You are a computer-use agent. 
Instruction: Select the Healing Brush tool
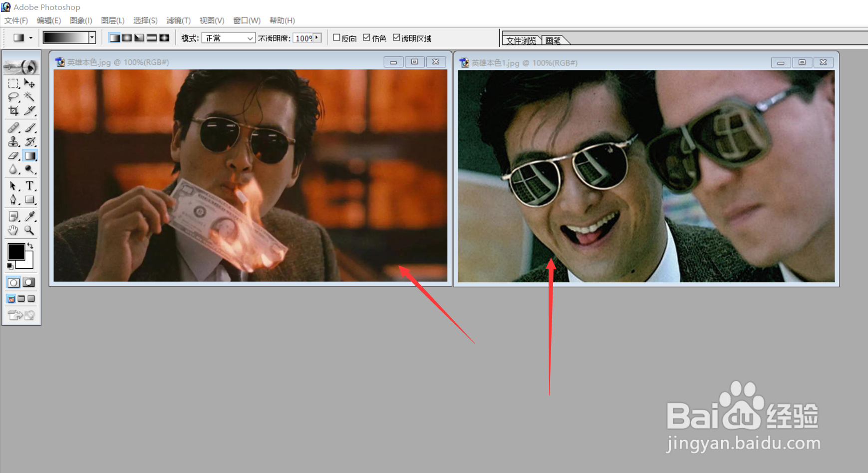[13, 128]
